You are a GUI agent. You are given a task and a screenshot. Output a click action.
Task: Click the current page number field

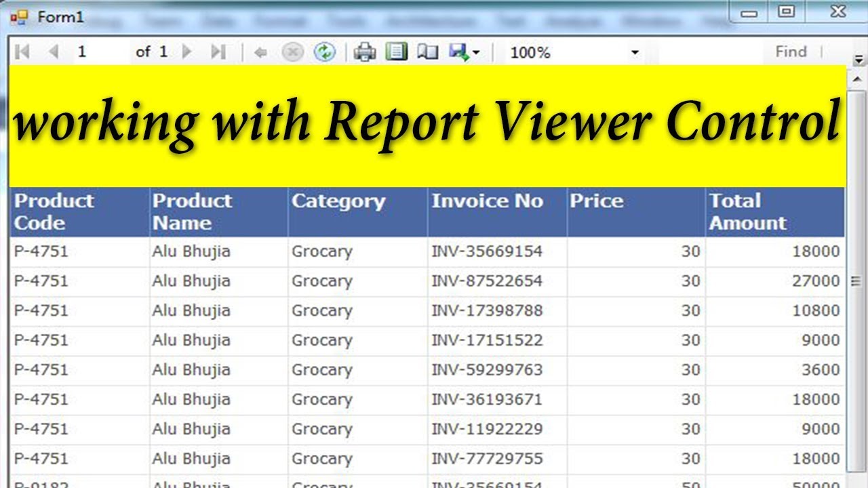[100, 52]
